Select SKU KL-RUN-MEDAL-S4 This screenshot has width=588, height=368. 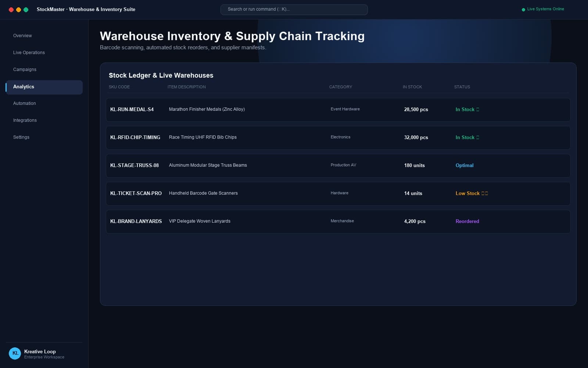(x=132, y=110)
